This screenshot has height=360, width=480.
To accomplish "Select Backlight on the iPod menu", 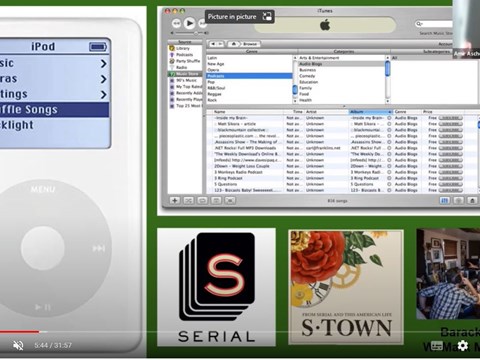I will point(55,125).
